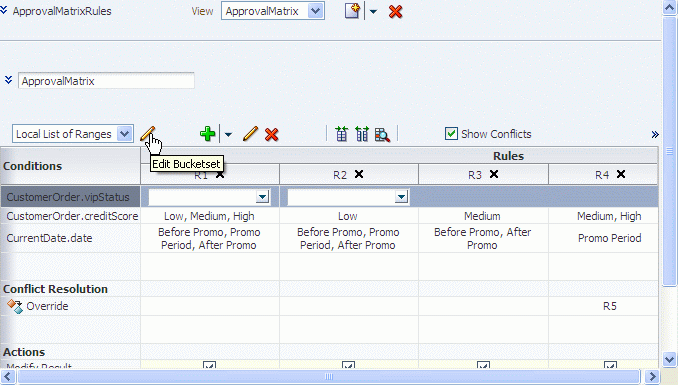
Task: Expand the toolbar overflow chevron
Action: 655,135
